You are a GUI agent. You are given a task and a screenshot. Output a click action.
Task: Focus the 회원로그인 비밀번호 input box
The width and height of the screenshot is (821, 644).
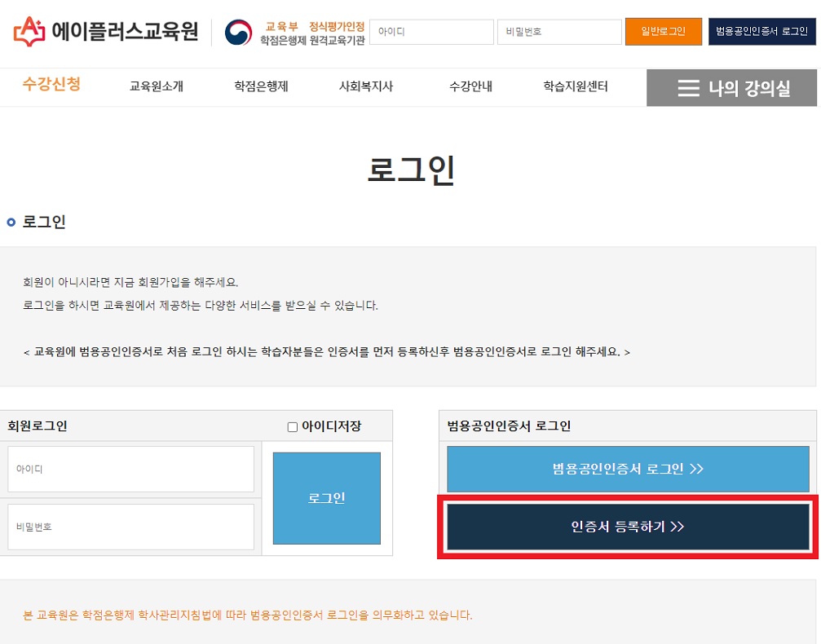[x=130, y=526]
